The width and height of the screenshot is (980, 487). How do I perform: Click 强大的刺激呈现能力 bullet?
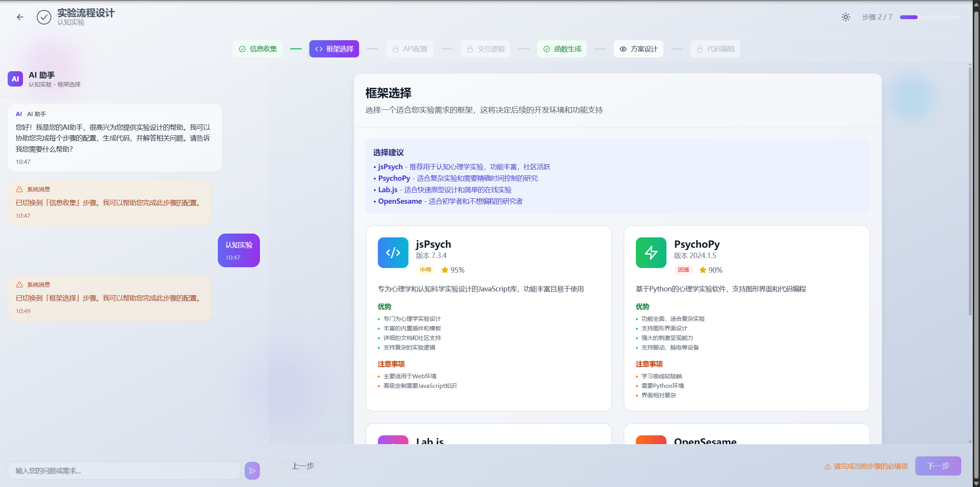coord(667,338)
